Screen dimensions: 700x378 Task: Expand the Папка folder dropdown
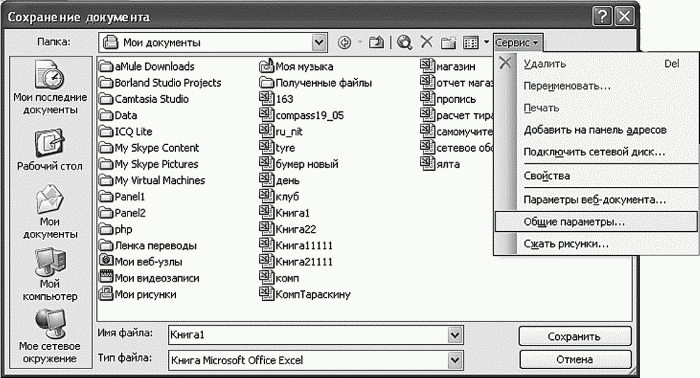319,42
